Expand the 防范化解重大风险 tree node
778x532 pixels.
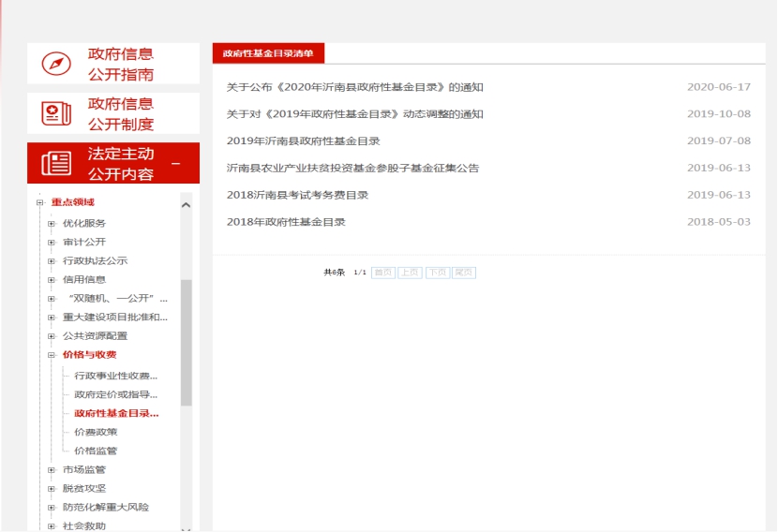click(x=52, y=508)
